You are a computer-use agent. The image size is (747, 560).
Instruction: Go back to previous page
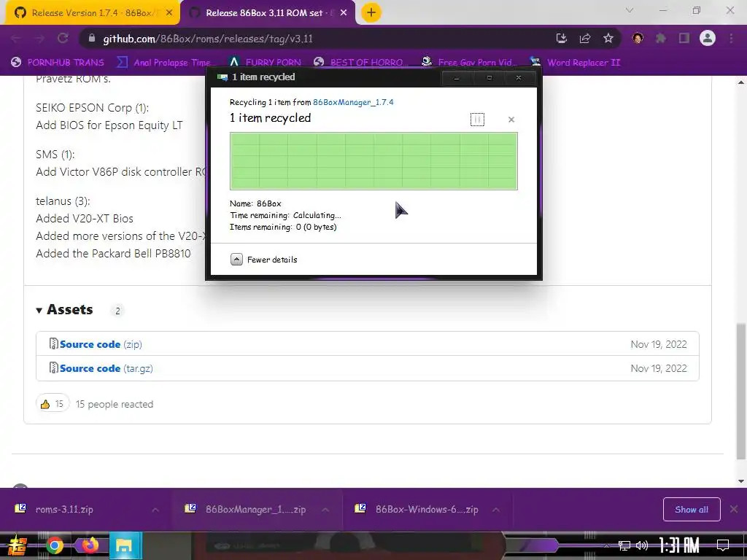16,39
